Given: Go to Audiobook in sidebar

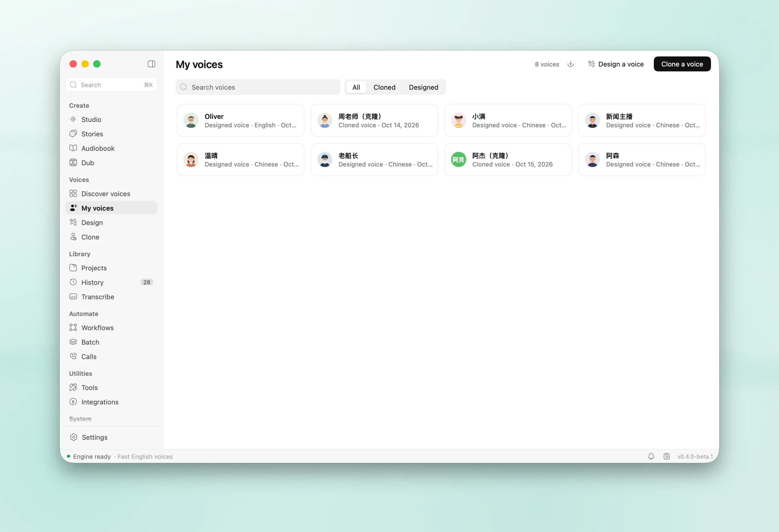Looking at the screenshot, I should coord(111,149).
